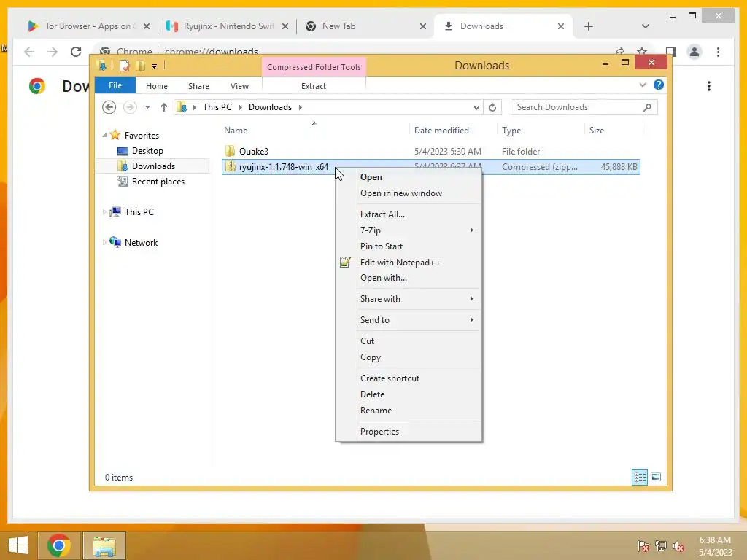The width and height of the screenshot is (747, 560).
Task: Collapse the Favorites tree group
Action: 104,135
